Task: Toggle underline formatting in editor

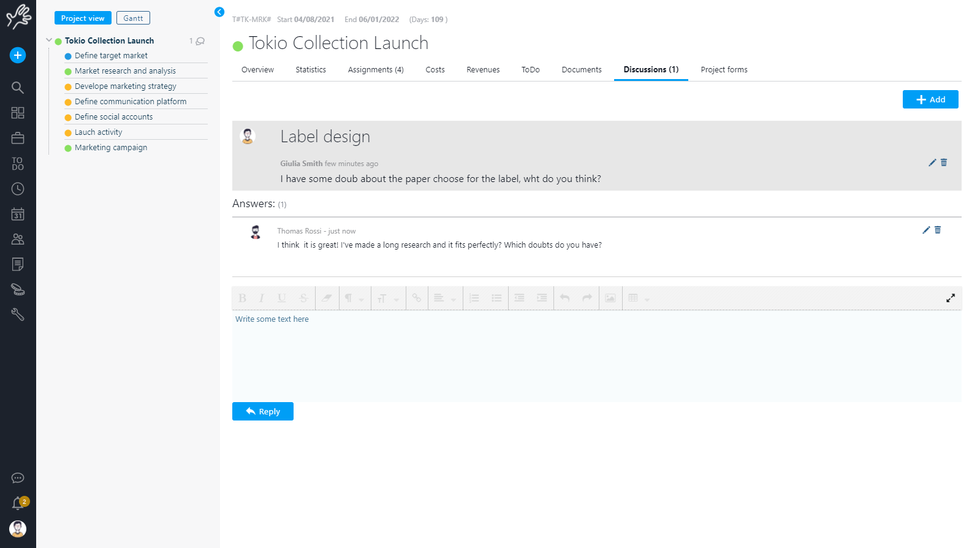Action: [x=281, y=298]
